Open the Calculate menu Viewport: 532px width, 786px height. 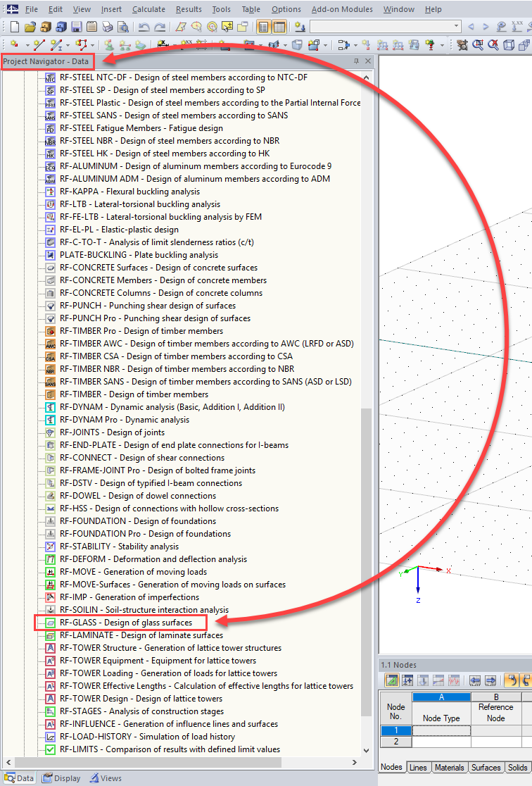(x=148, y=9)
